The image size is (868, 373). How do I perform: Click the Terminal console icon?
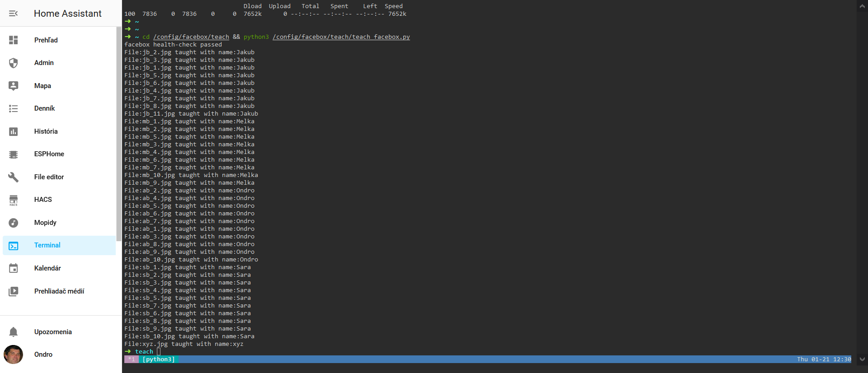click(14, 246)
